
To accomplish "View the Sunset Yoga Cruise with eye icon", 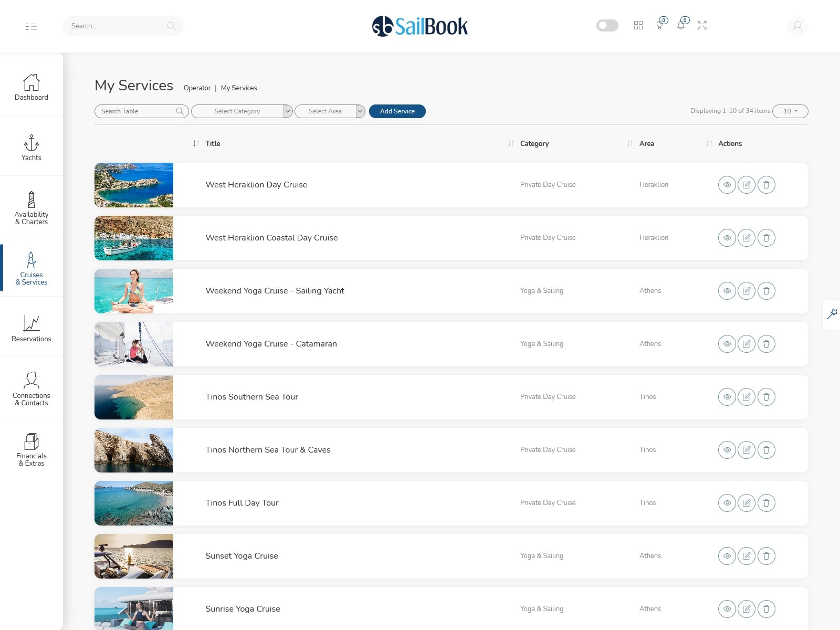I will 727,556.
